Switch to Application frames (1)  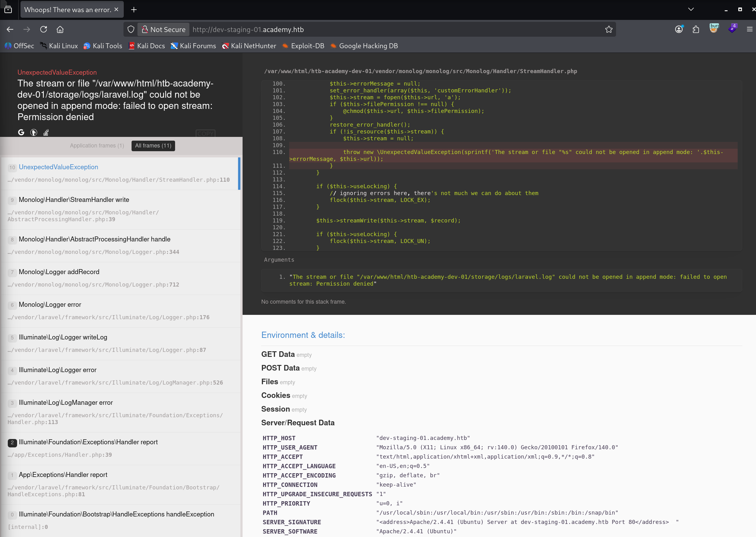[x=97, y=146]
